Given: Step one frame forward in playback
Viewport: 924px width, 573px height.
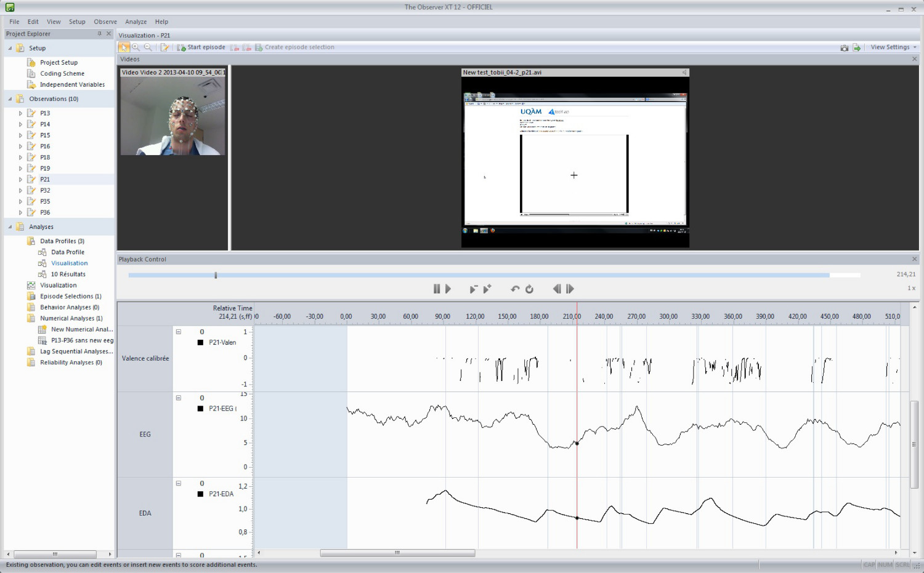Looking at the screenshot, I should (x=570, y=289).
